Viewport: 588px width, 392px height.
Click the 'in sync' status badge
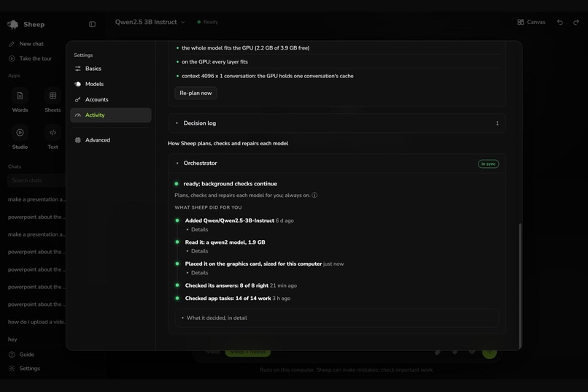[488, 164]
